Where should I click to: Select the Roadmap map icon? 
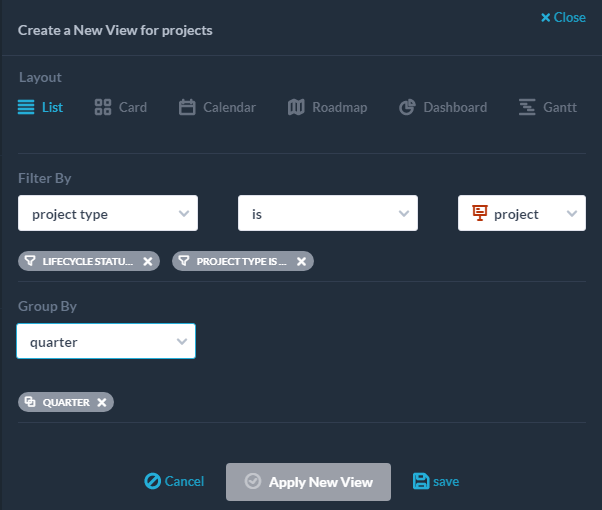click(x=296, y=107)
